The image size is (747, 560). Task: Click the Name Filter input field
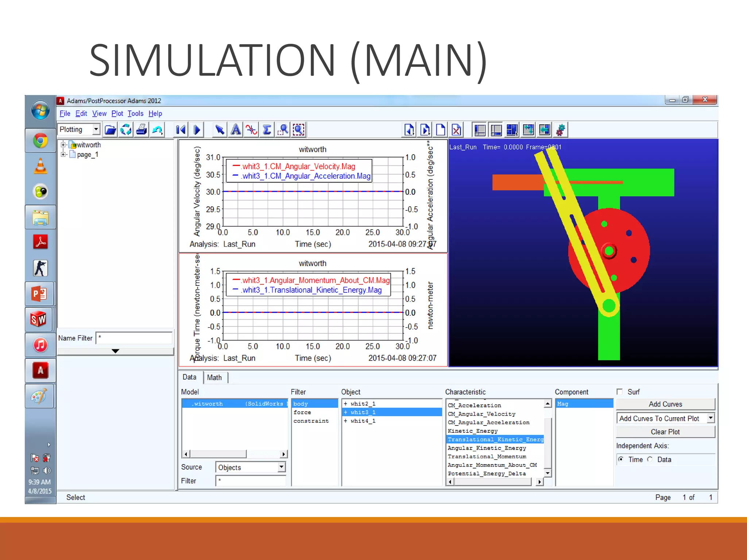pos(134,338)
